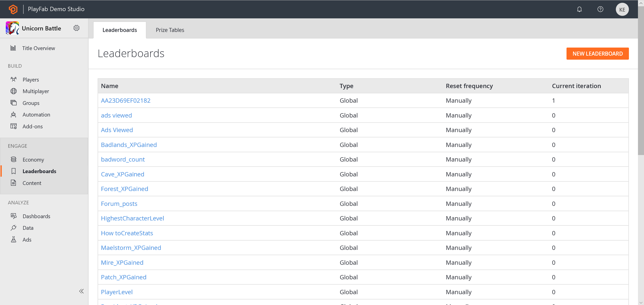Select the Leaderboards tab
The width and height of the screenshot is (644, 305).
pyautogui.click(x=119, y=30)
